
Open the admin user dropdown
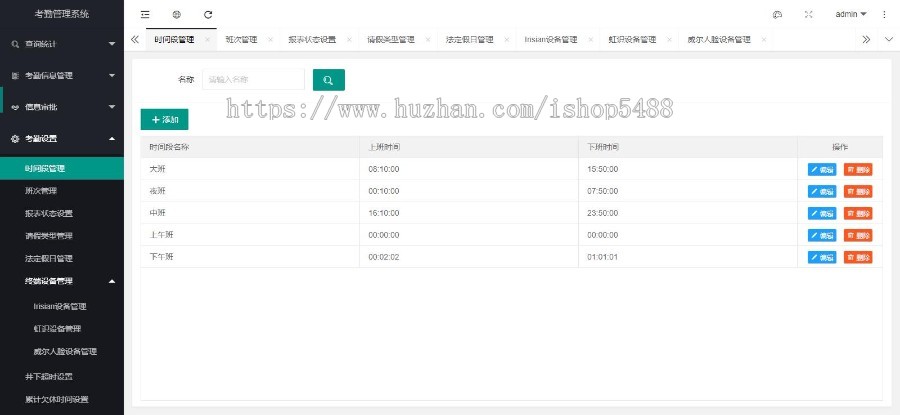click(x=851, y=14)
